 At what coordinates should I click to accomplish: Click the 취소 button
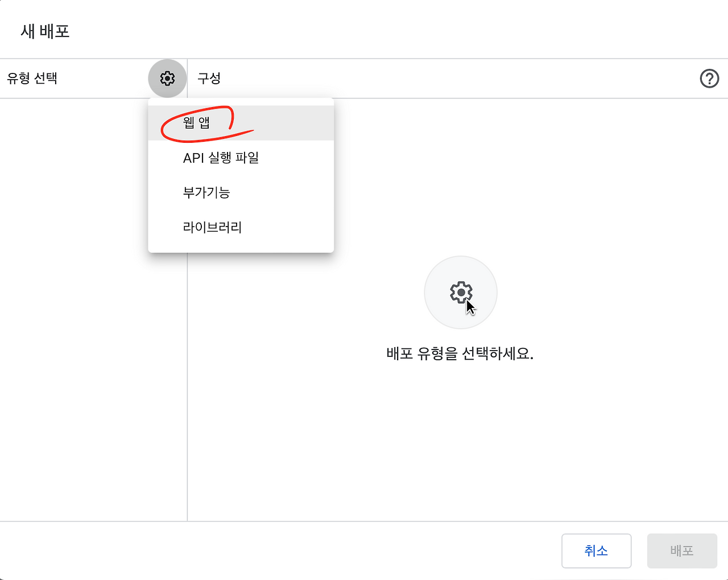click(596, 550)
